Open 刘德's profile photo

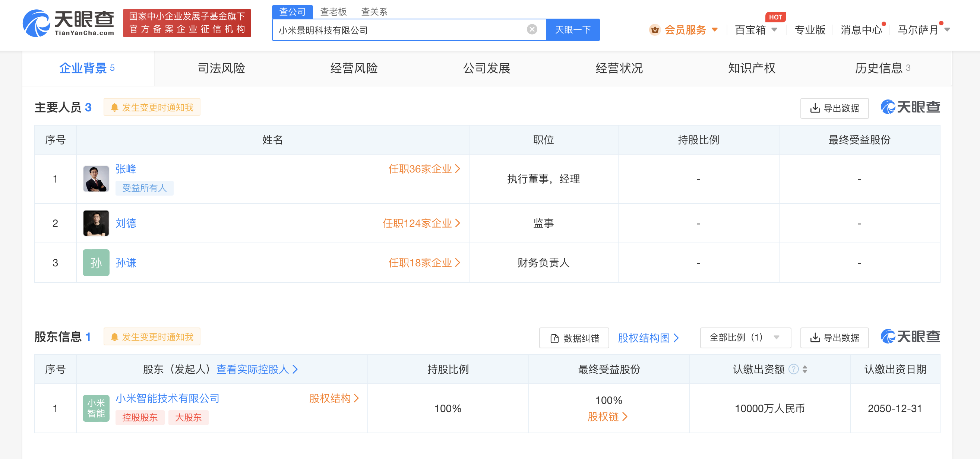(x=96, y=223)
